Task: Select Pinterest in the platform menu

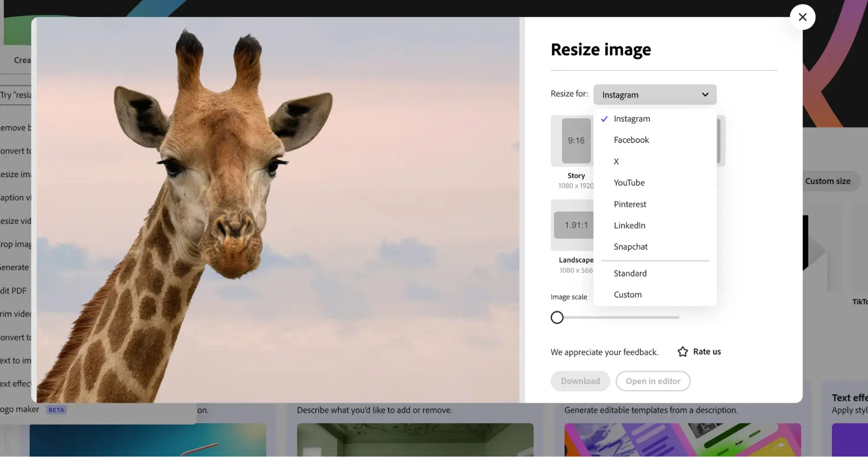Action: 630,204
